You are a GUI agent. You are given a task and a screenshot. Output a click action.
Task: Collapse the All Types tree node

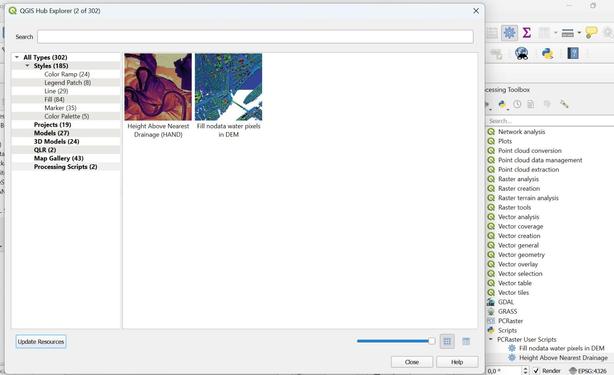(17, 57)
